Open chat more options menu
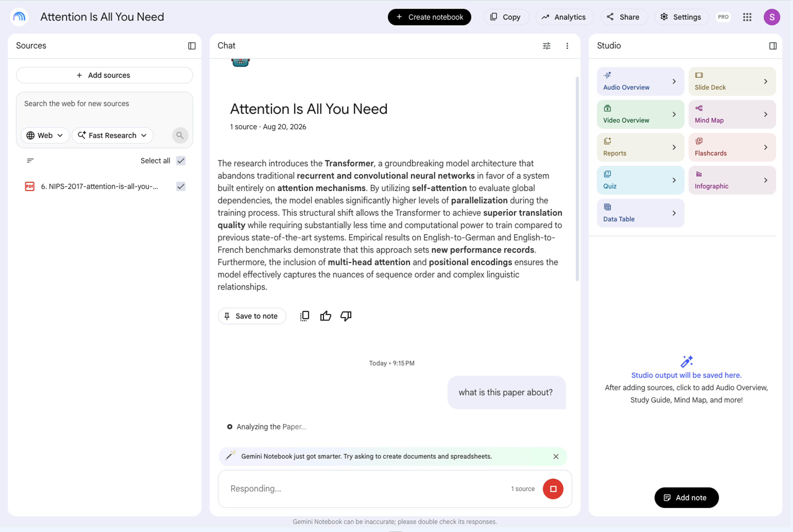This screenshot has width=793, height=532. [x=567, y=46]
